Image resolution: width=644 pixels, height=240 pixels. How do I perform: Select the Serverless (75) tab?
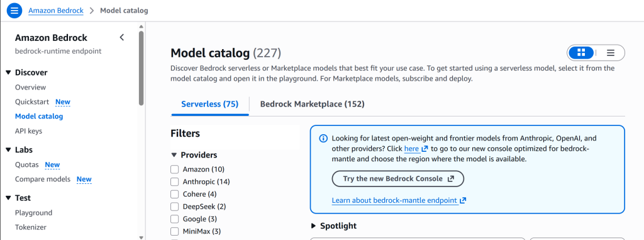point(210,104)
